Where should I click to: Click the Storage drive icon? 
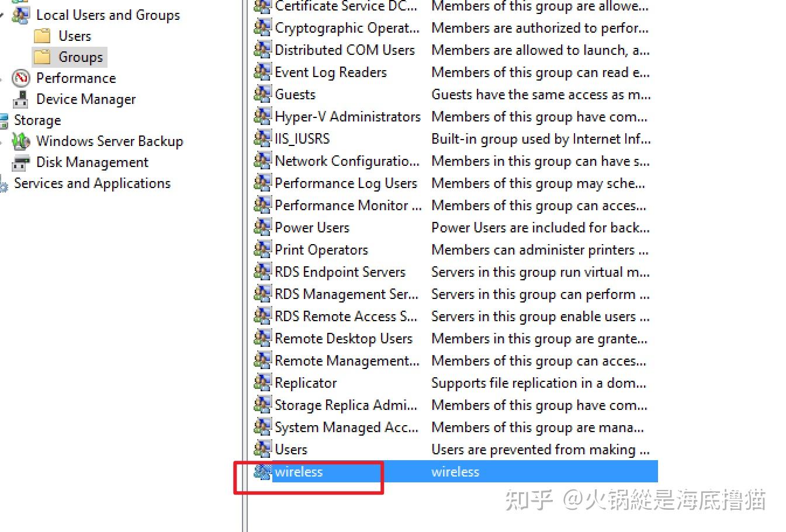pos(5,120)
